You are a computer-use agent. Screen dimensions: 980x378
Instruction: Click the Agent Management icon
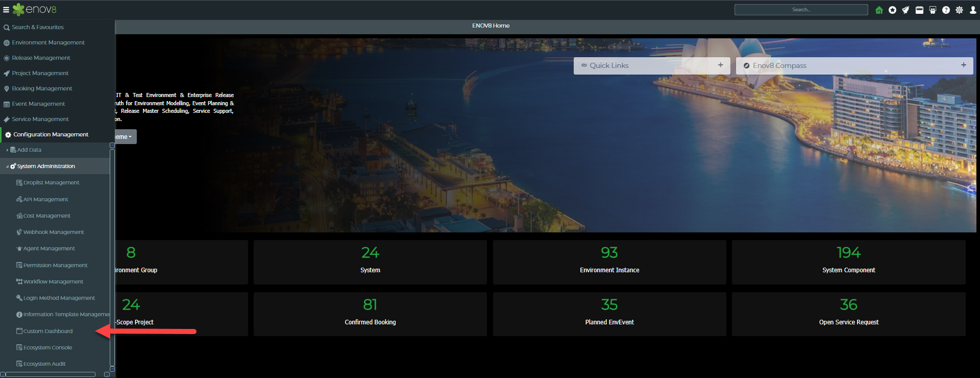pos(19,249)
